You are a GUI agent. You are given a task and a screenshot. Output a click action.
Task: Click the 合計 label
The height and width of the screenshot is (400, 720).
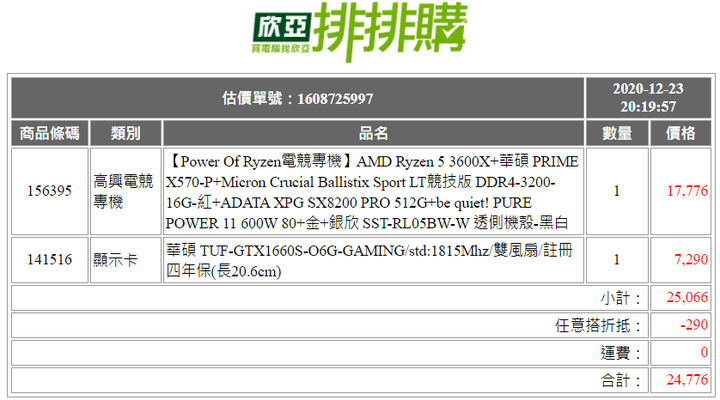621,381
